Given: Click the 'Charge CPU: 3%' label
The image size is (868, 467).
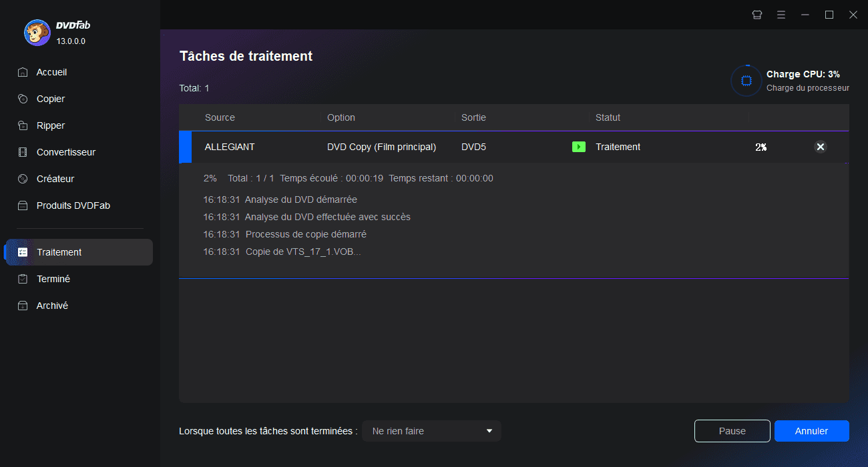Looking at the screenshot, I should tap(803, 74).
